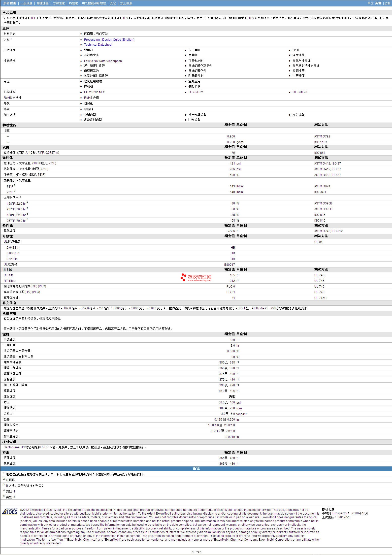This screenshot has height=555, width=392.
Task: Open the 热性能 tab
Action: click(73, 3)
